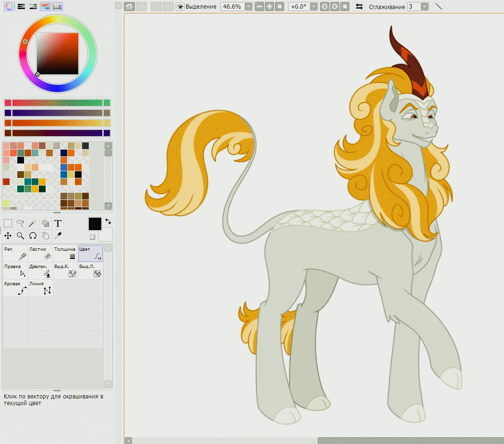This screenshot has width=504, height=444.
Task: Open the Сглаживание stabilizer dropdown
Action: [425, 6]
